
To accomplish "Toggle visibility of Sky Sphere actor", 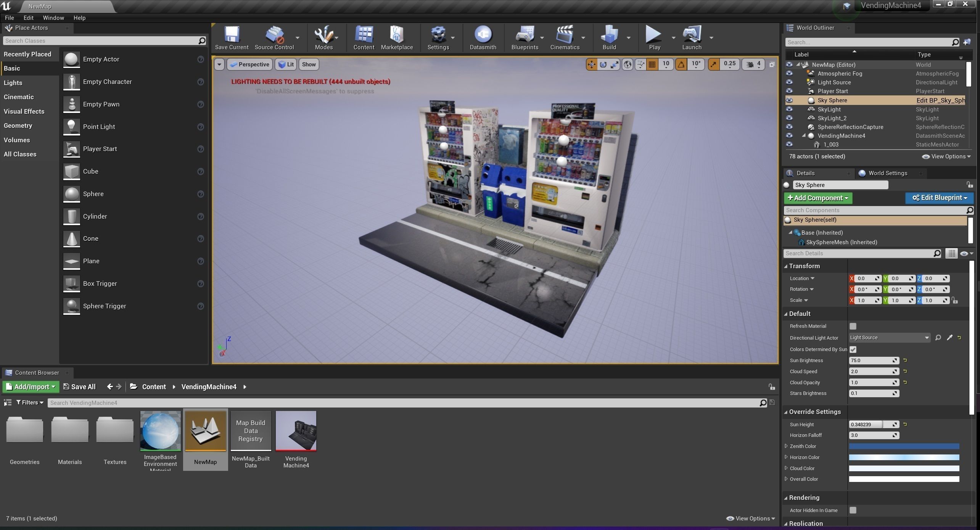I will point(789,100).
